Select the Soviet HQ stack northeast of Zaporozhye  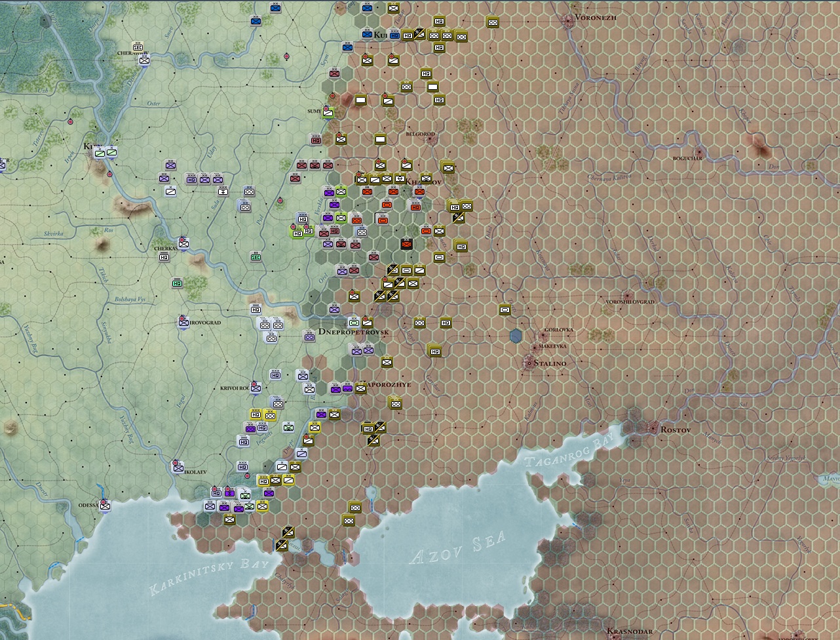(434, 351)
